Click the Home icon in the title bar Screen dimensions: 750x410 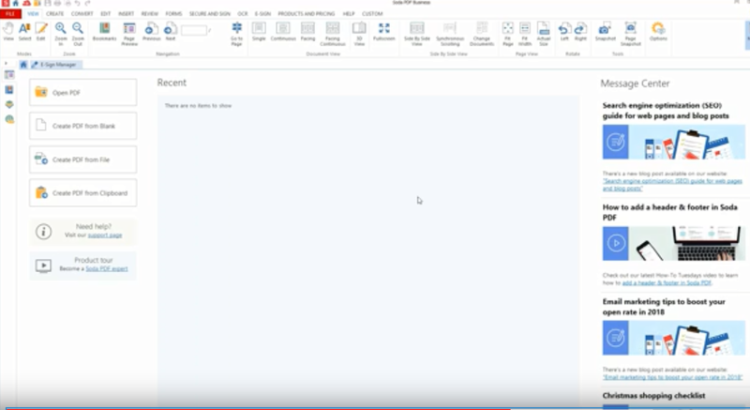tap(15, 3)
